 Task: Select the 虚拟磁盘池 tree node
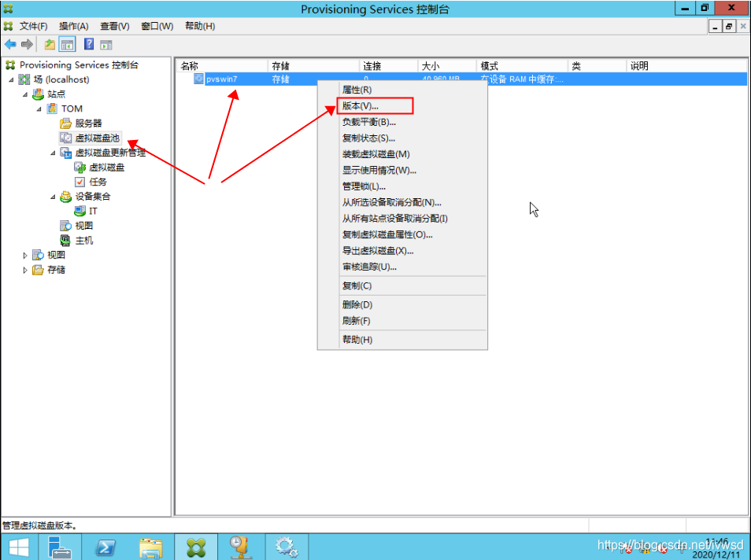pos(97,138)
